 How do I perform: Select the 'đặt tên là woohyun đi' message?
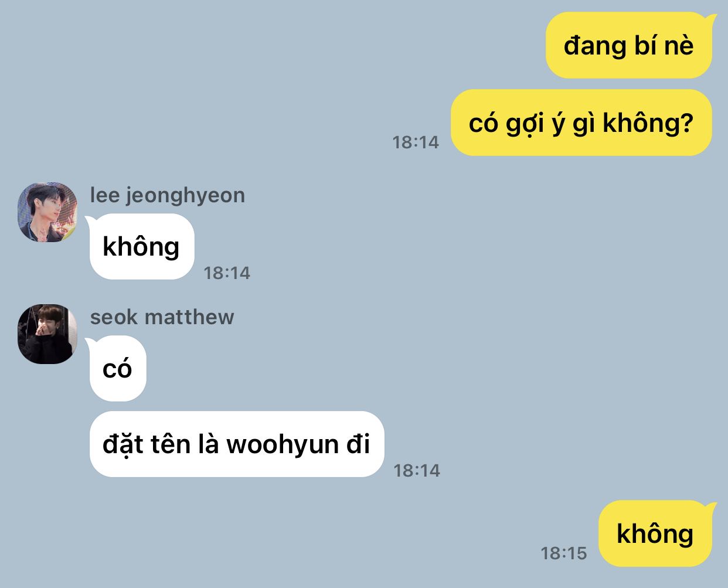[236, 444]
